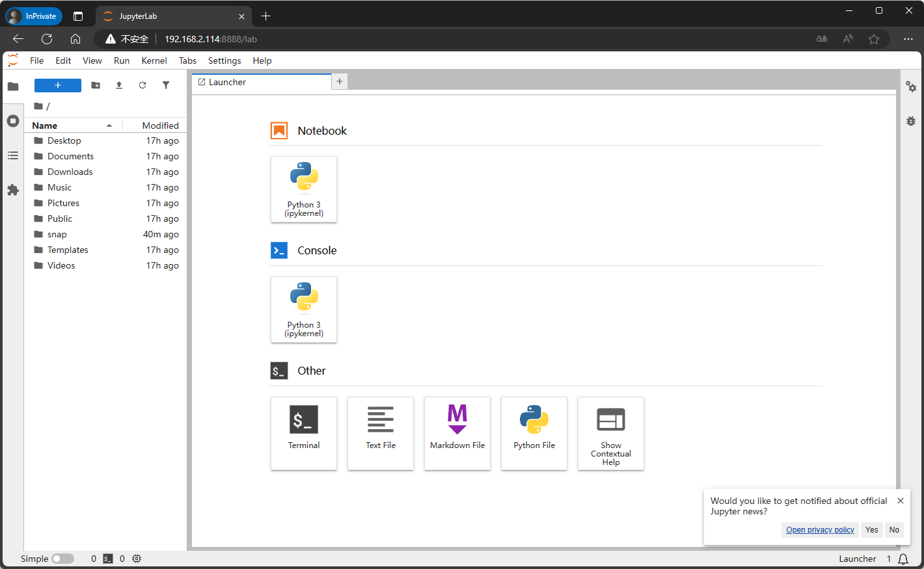This screenshot has width=924, height=569.
Task: Dismiss the Jupyter news notification
Action: coord(901,501)
